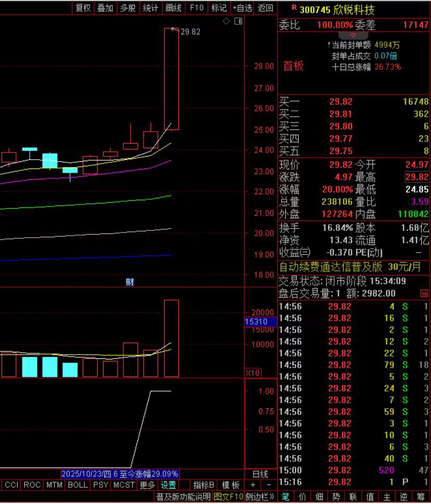Viewport: 431px width, 504px height.
Task: Open 普及版功能说明 link
Action: point(183,497)
